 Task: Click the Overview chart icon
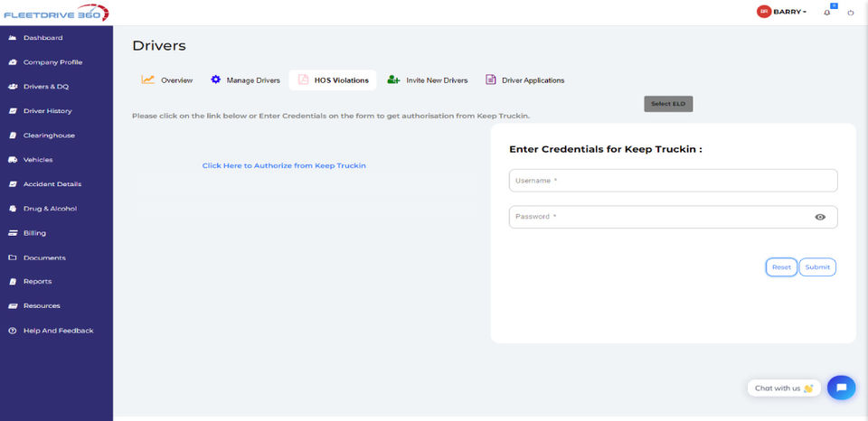click(x=147, y=80)
